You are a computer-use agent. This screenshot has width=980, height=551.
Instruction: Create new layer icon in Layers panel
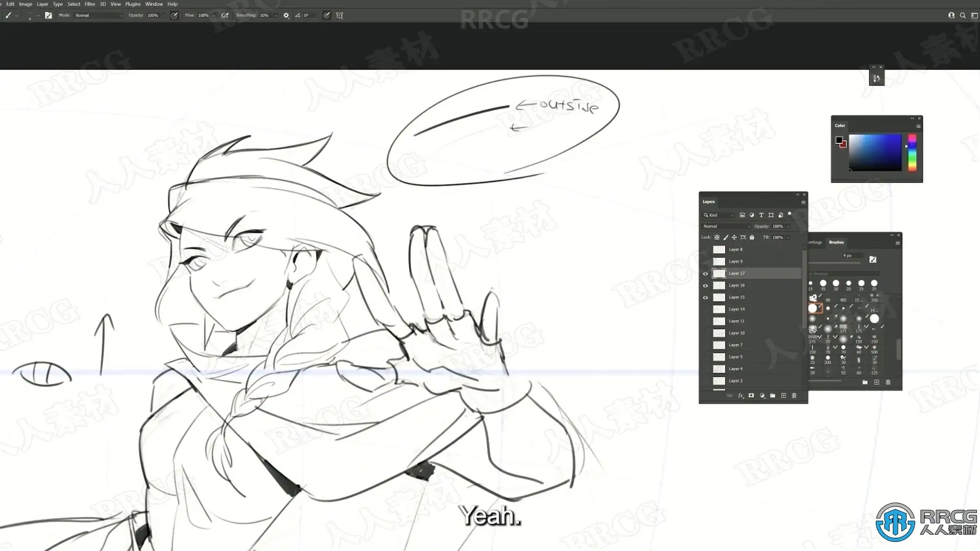tap(783, 395)
